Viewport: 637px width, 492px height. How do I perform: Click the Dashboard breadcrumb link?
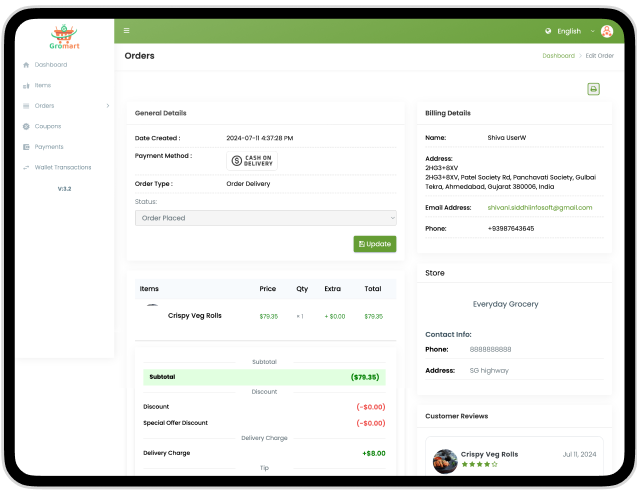pos(558,56)
